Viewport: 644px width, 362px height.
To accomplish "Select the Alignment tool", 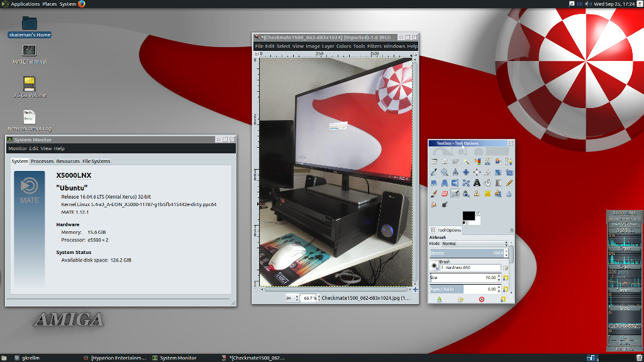I will click(x=477, y=172).
